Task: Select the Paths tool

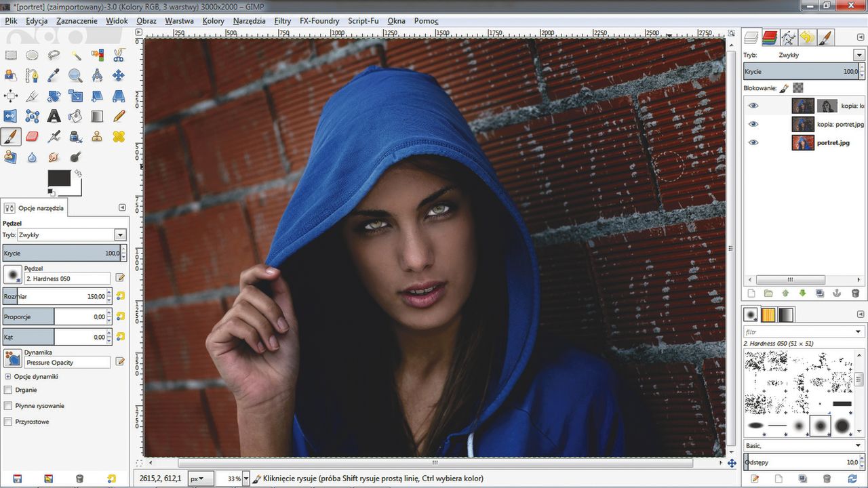Action: (32, 76)
